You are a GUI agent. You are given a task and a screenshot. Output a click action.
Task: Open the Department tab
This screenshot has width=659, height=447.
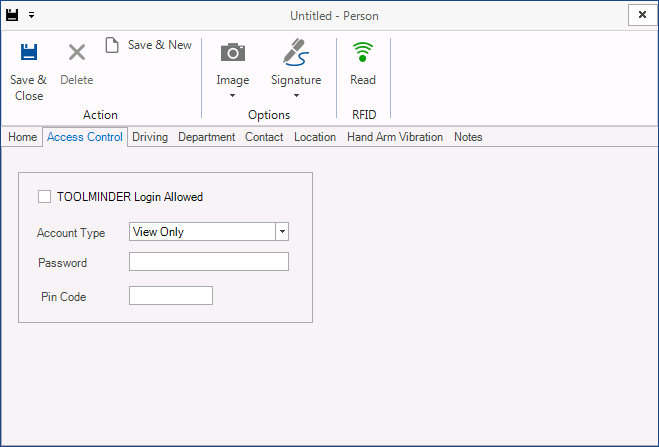click(x=206, y=137)
